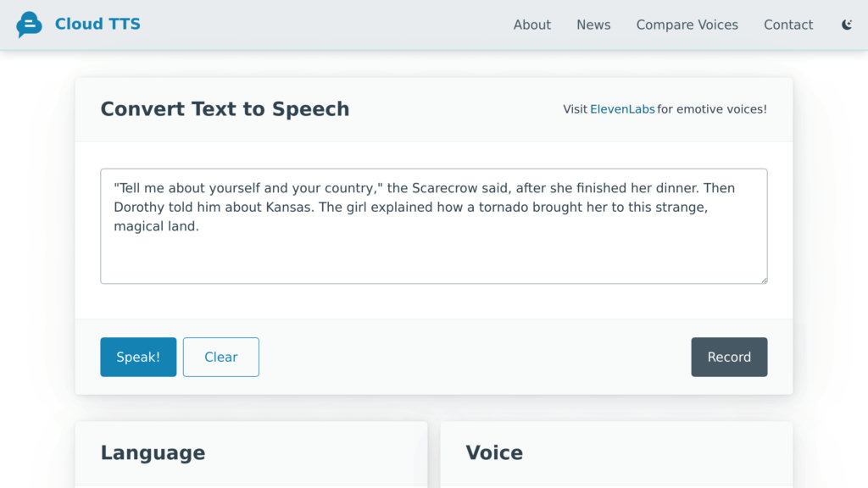The height and width of the screenshot is (488, 868).
Task: Open the Cloud TTS brand name link
Action: click(97, 24)
